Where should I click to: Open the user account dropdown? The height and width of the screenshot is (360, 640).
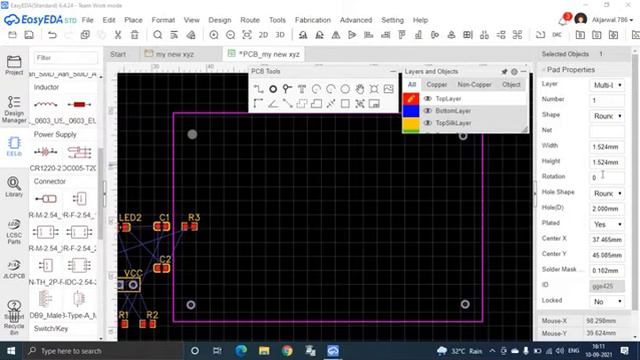pos(612,20)
